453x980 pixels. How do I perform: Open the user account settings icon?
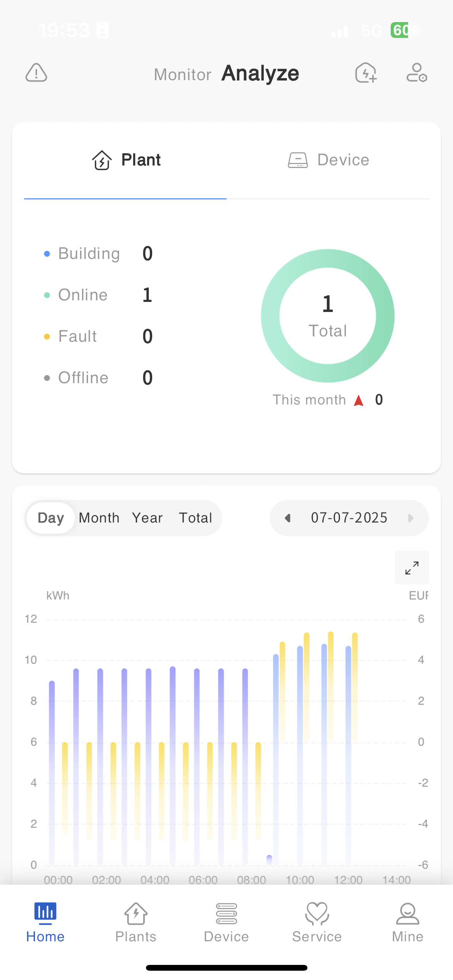[417, 73]
